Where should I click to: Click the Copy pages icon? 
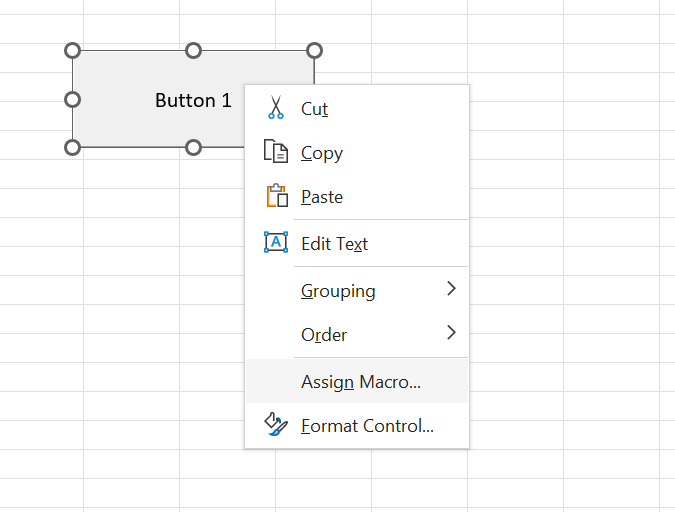(275, 152)
